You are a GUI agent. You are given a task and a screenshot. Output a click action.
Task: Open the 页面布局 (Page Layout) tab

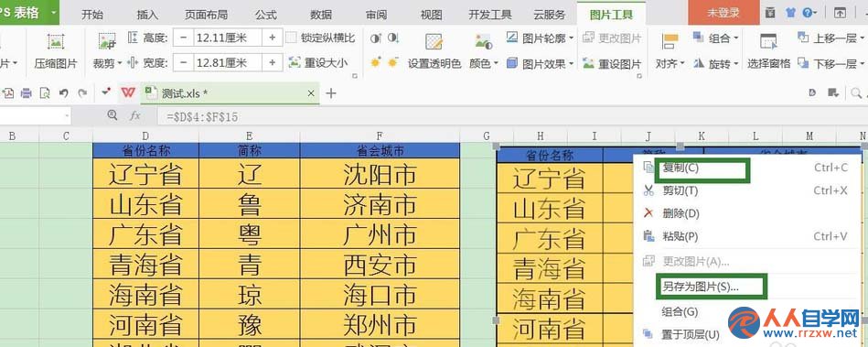tap(206, 15)
